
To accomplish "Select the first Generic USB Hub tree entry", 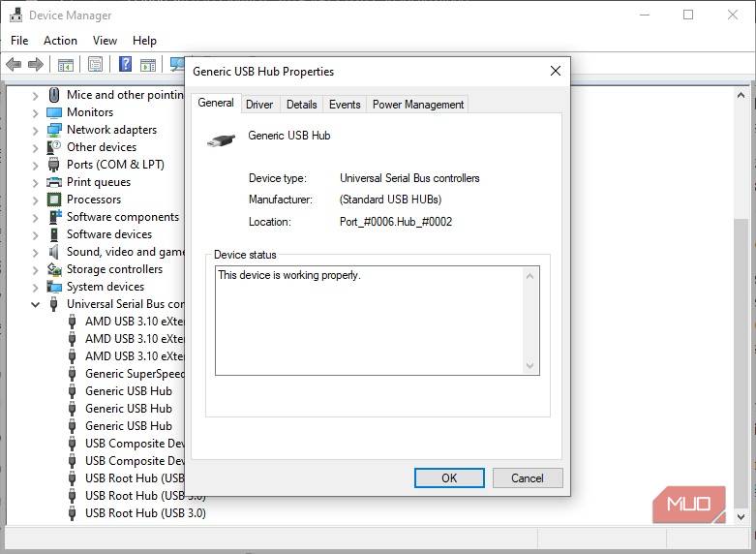I will 129,391.
